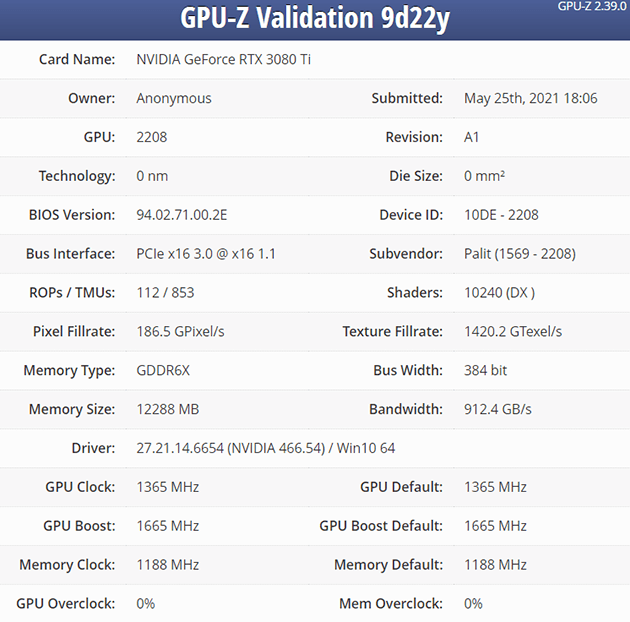Click the 'Device ID:' label

pos(411,215)
